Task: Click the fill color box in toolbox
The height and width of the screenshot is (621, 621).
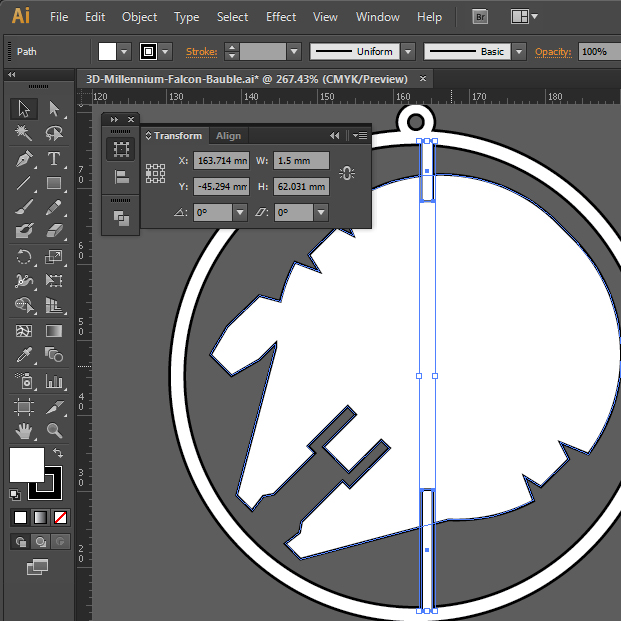Action: pyautogui.click(x=27, y=465)
